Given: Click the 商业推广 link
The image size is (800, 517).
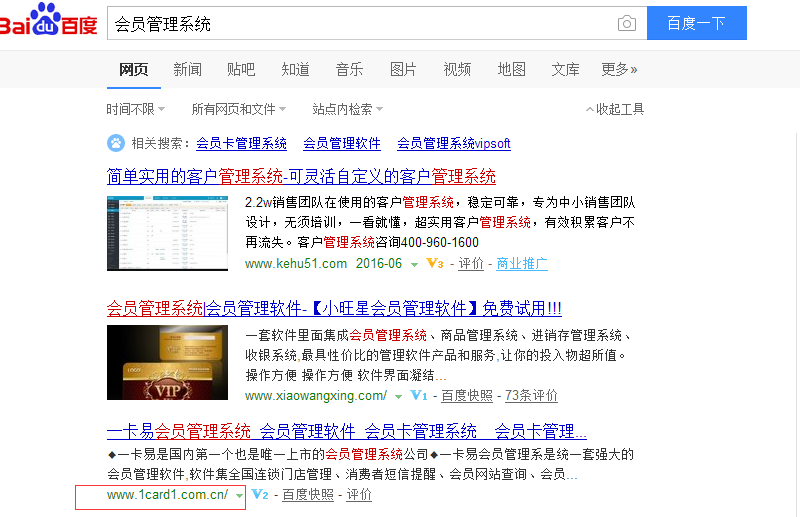Looking at the screenshot, I should (x=522, y=263).
